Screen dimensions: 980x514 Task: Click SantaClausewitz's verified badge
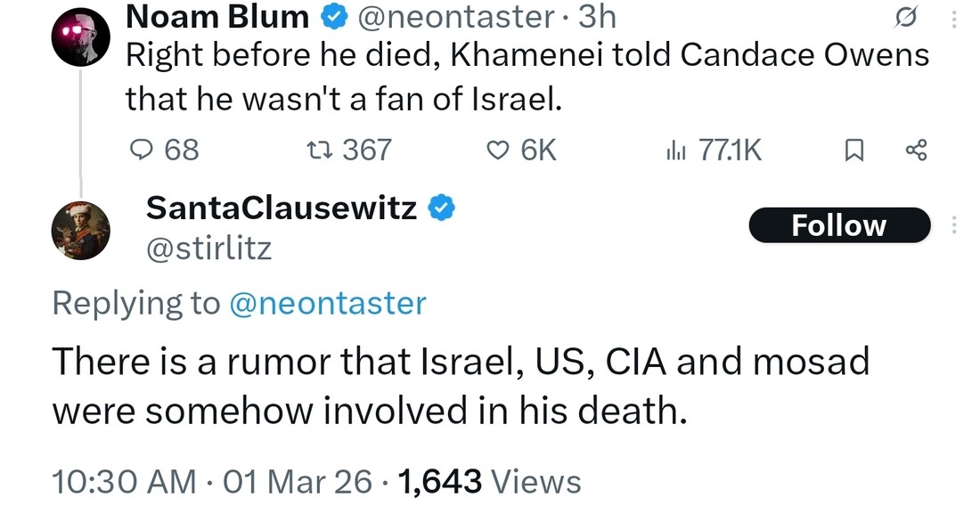click(x=443, y=208)
